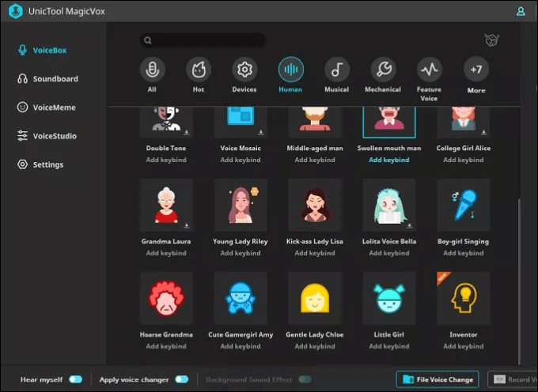Click the All voices microphone icon
Viewport: 538px width, 392px height.
(x=152, y=70)
